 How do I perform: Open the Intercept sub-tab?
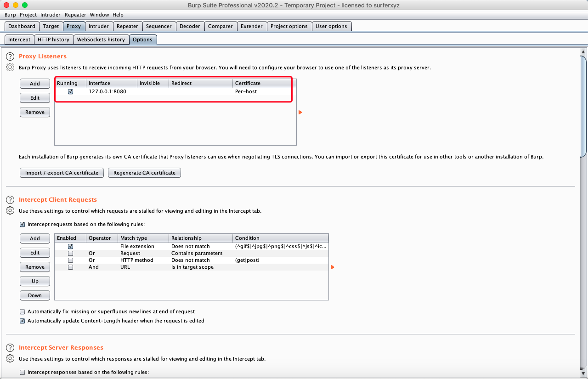tap(19, 40)
